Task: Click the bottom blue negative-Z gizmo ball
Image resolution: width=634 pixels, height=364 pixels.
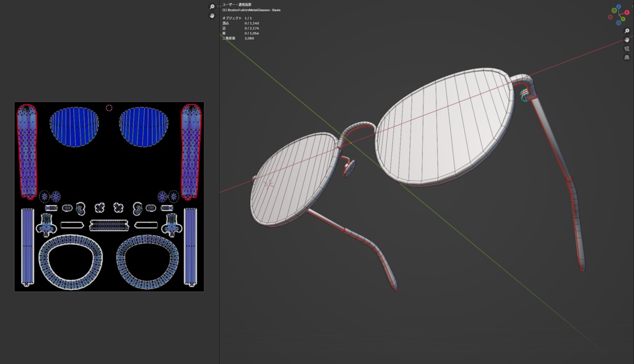Action: tap(619, 22)
